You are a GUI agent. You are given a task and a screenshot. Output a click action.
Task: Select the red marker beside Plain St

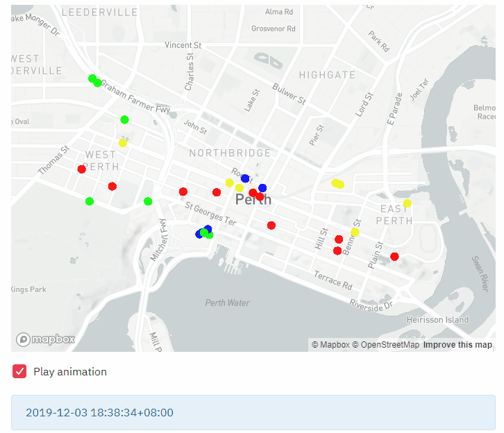tap(394, 257)
